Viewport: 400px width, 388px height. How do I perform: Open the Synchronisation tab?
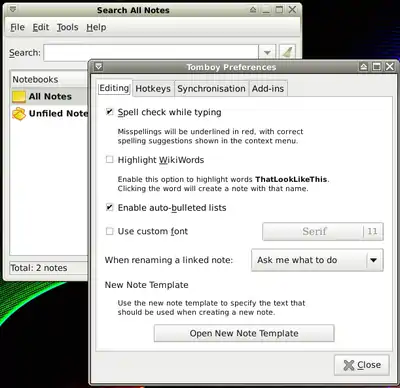point(211,89)
